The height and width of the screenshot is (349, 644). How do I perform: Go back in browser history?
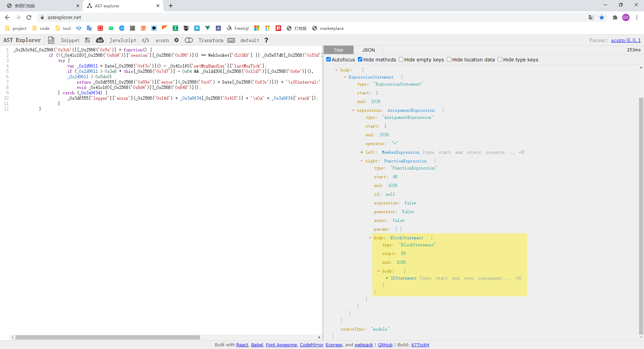coord(7,17)
